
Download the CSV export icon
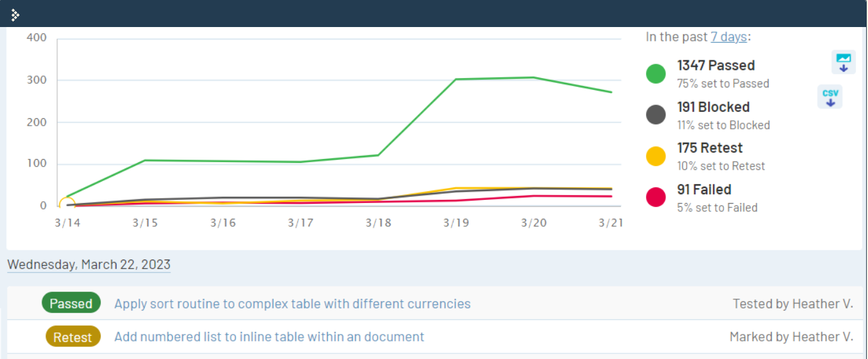point(830,97)
